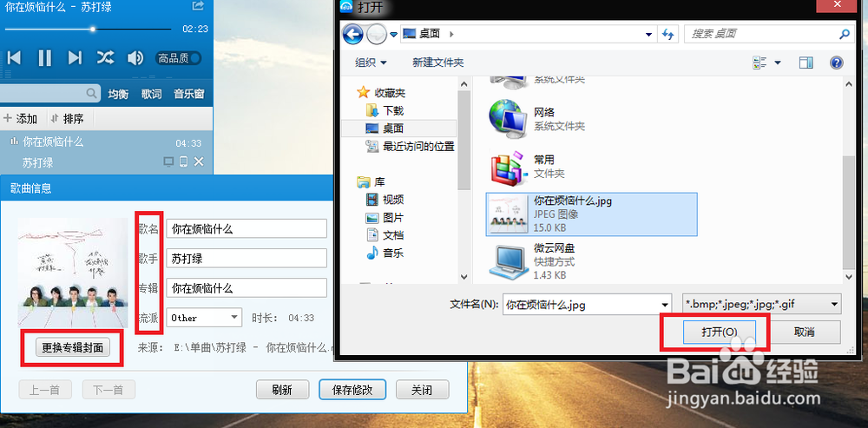This screenshot has width=868, height=428.
Task: Expand the filename history dropdown arrow
Action: point(664,304)
